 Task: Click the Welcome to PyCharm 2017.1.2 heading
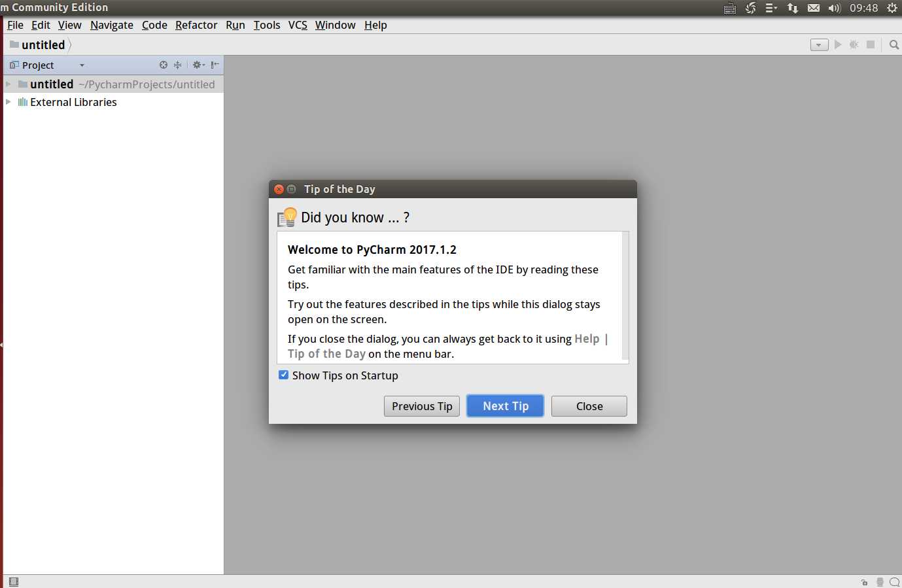coord(372,250)
